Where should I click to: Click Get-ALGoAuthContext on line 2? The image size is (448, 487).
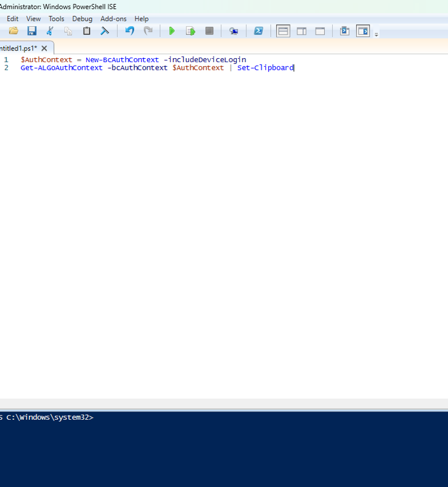point(62,68)
